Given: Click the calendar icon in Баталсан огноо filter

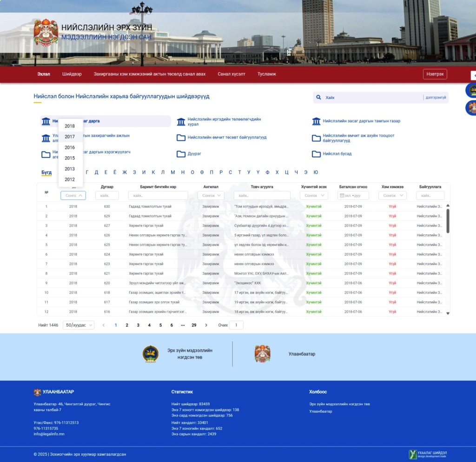Looking at the screenshot, I should (342, 196).
